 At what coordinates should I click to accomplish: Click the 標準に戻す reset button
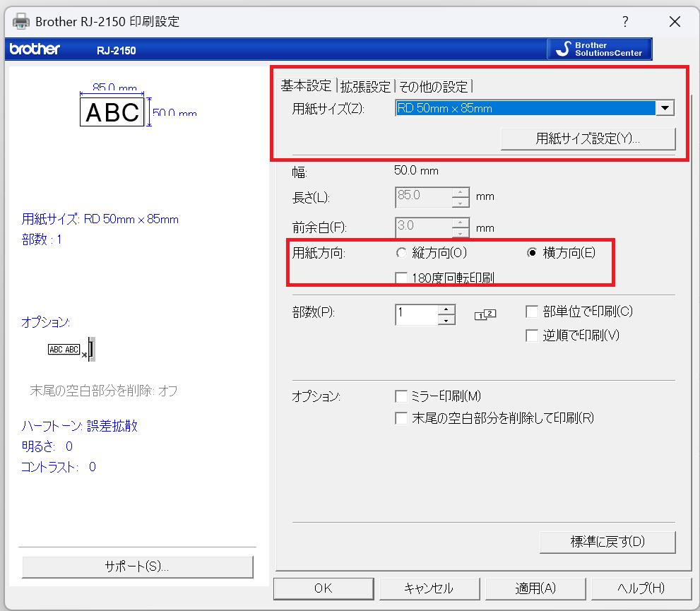pos(607,542)
